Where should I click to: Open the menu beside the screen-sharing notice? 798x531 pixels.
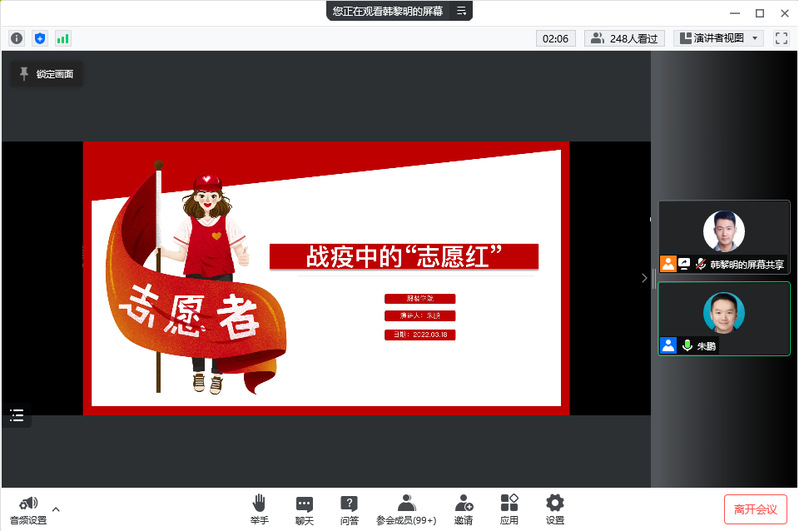[x=461, y=11]
